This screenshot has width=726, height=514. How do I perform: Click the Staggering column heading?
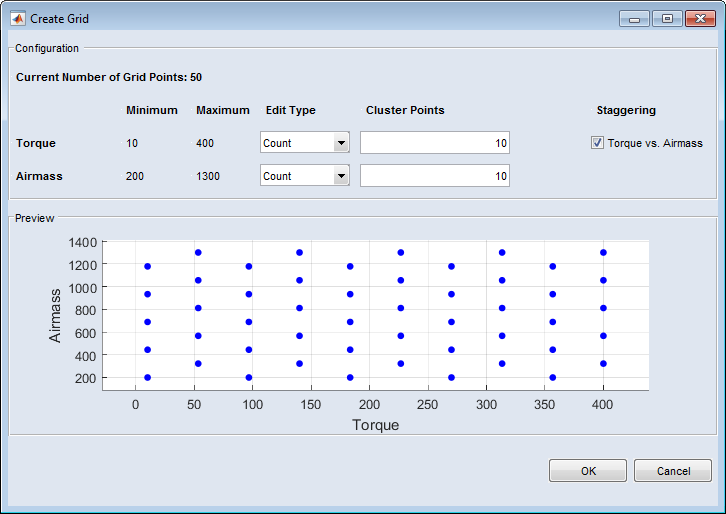(x=626, y=110)
